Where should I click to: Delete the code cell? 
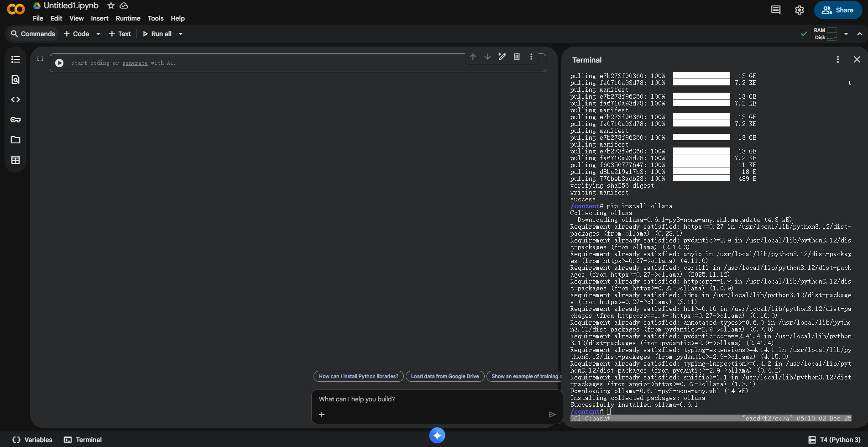pyautogui.click(x=517, y=57)
